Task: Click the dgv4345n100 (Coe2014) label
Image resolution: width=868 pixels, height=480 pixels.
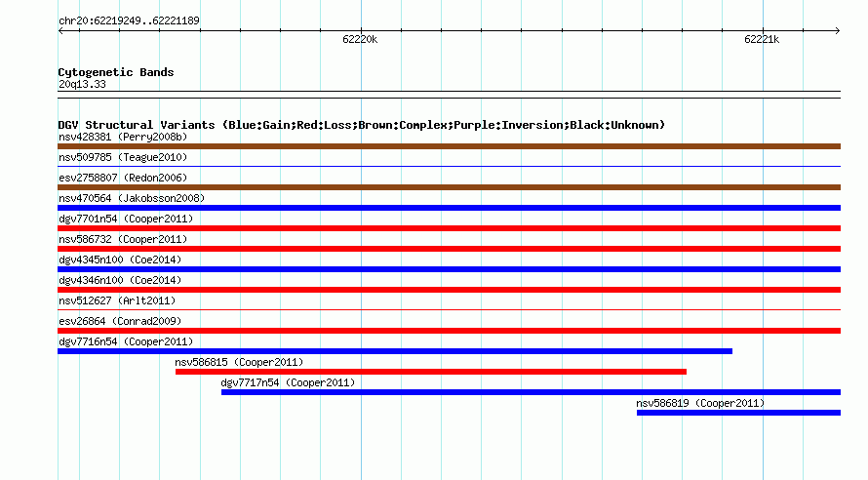Action: tap(120, 260)
